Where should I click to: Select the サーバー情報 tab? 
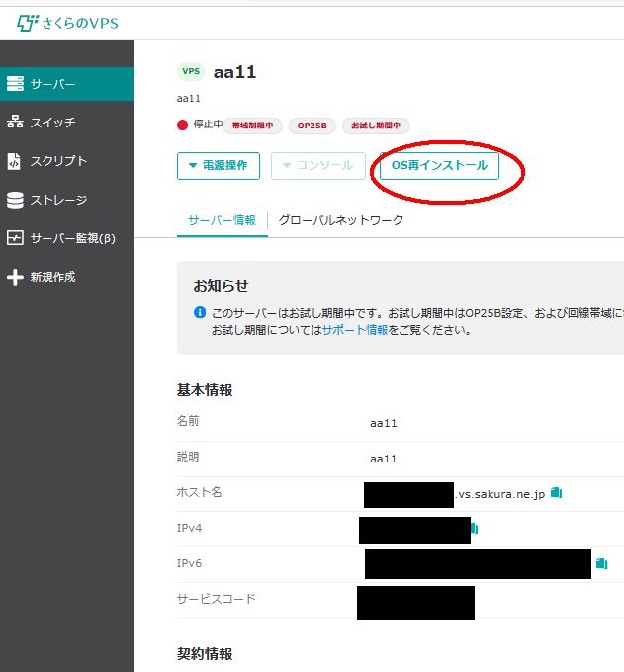click(222, 220)
